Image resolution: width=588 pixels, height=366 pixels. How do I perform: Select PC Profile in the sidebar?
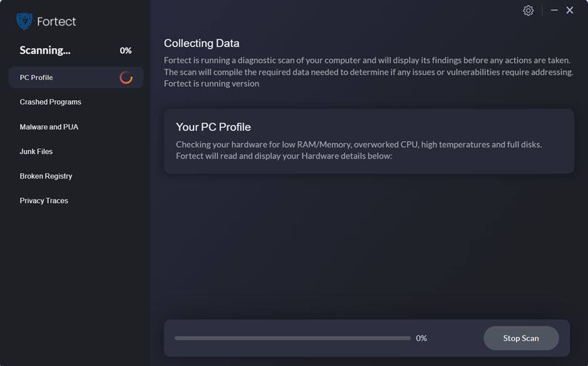click(36, 78)
